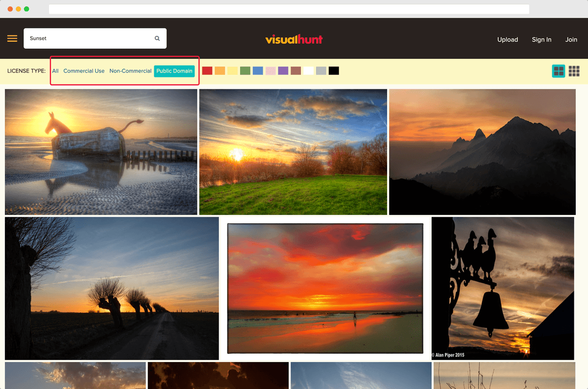The image size is (588, 389).
Task: Select the green color swatch
Action: [x=245, y=71]
